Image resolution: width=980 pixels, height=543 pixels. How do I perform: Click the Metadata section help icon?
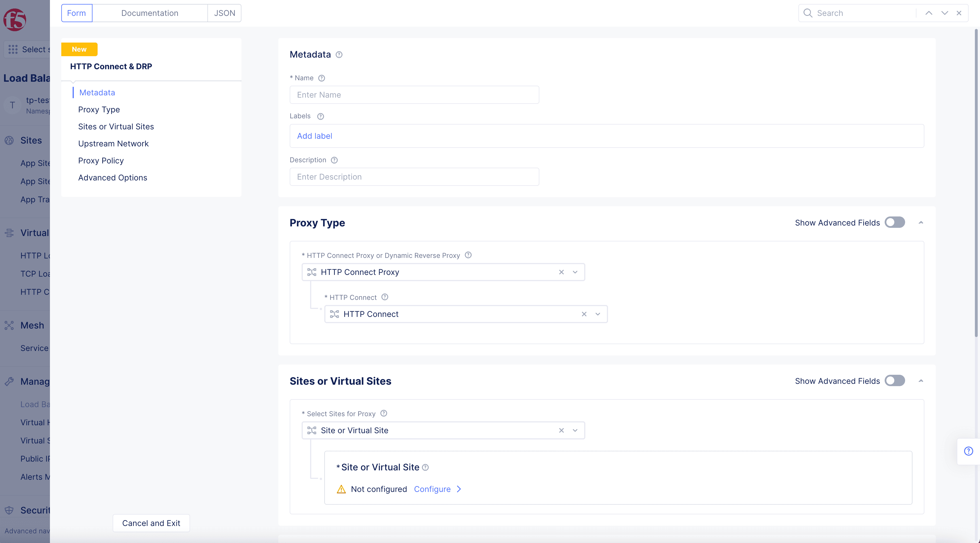tap(339, 55)
